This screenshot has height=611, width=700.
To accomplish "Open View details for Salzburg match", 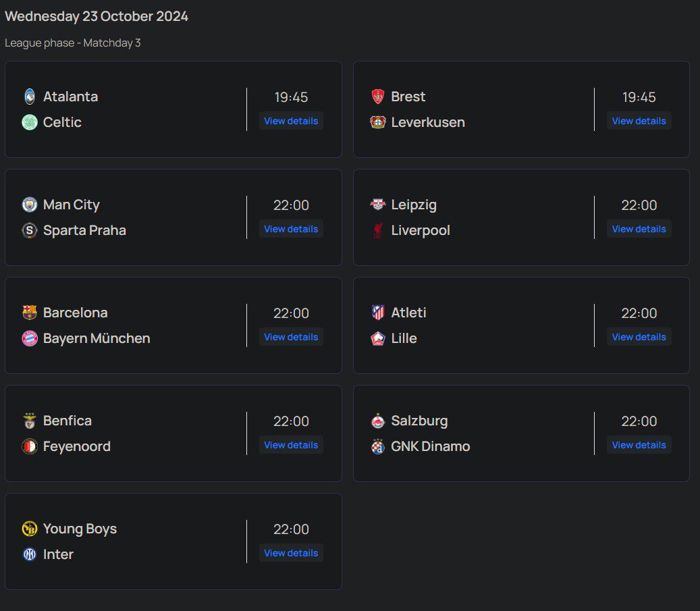I will tap(639, 445).
